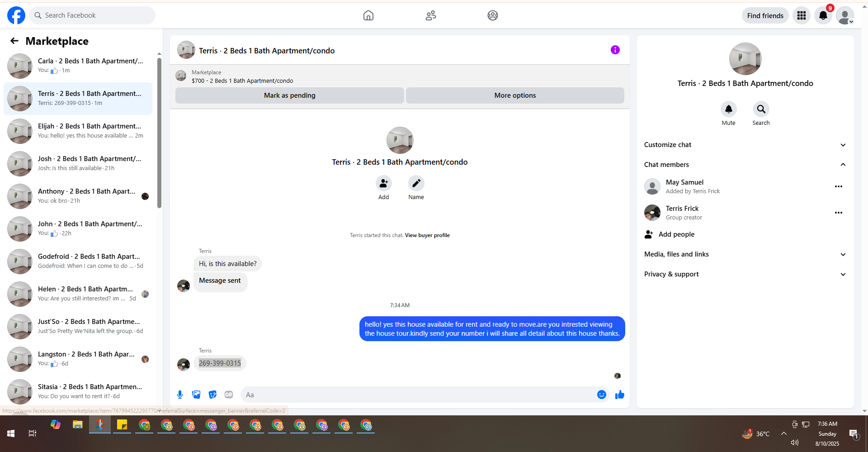Send a thumbs-up like
The width and height of the screenshot is (868, 452).
coord(620,395)
